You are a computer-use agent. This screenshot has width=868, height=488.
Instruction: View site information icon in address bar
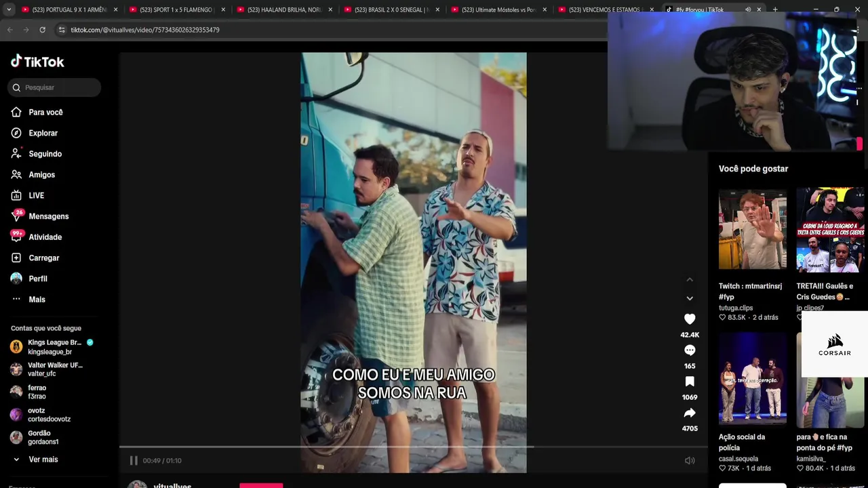pos(62,30)
